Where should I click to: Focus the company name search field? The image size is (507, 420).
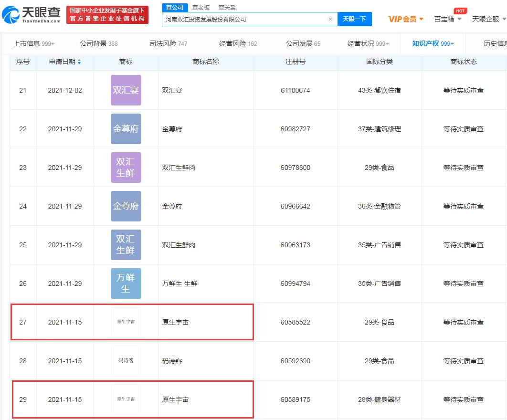pos(245,19)
